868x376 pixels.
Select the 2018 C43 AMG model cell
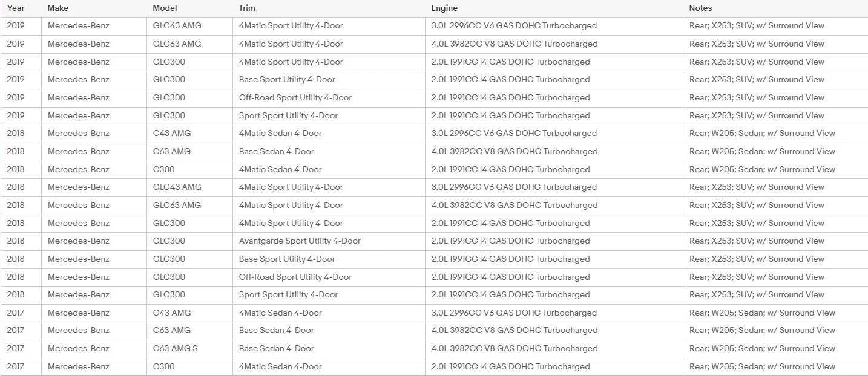coord(172,134)
